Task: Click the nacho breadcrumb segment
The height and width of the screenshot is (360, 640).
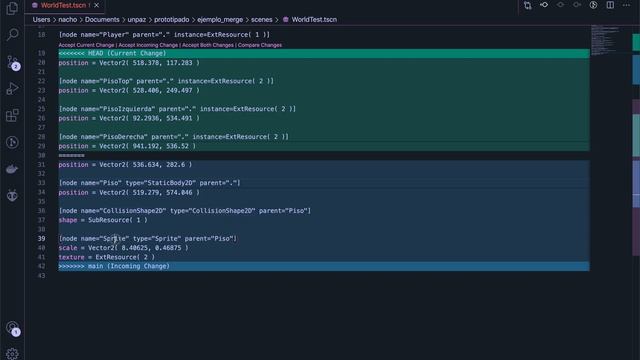Action: click(x=67, y=20)
